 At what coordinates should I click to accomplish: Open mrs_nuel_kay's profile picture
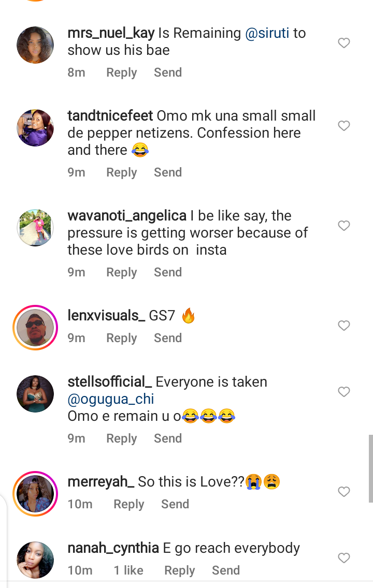click(35, 45)
